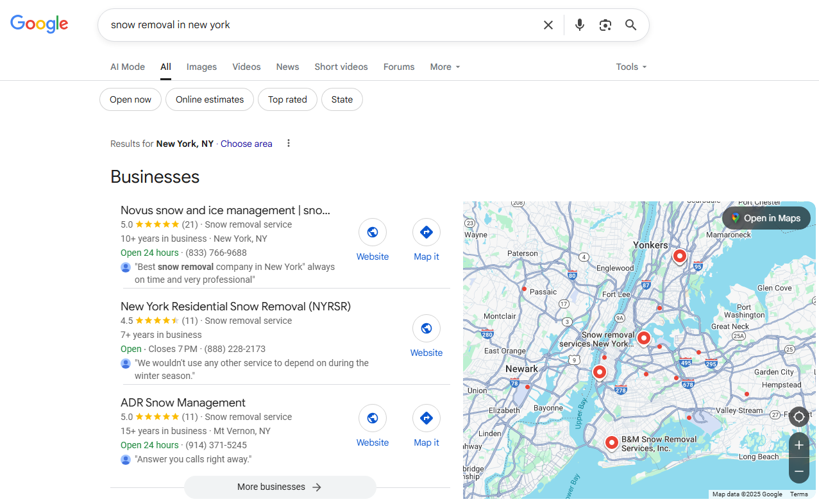Viewport: 819px width, 504px height.
Task: Click the More businesses button
Action: pyautogui.click(x=280, y=487)
